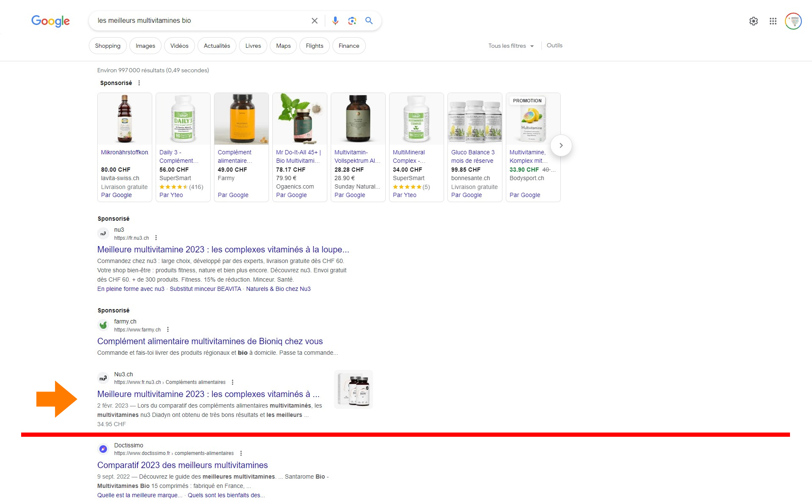Click the Environ 997 000 résultats text
This screenshot has width=812, height=504.
click(153, 70)
